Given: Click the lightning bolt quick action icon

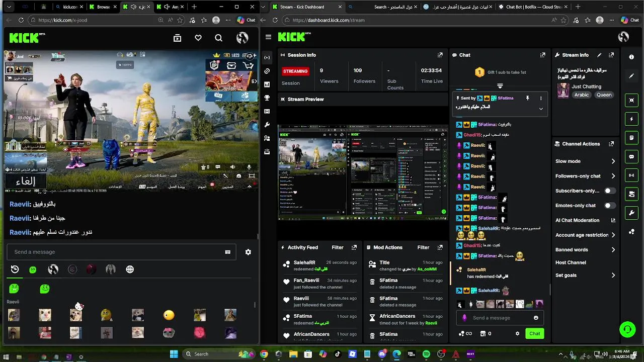Looking at the screenshot, I should click(x=631, y=119).
